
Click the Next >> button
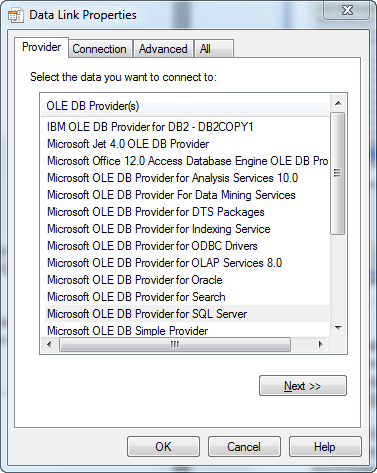coord(303,386)
